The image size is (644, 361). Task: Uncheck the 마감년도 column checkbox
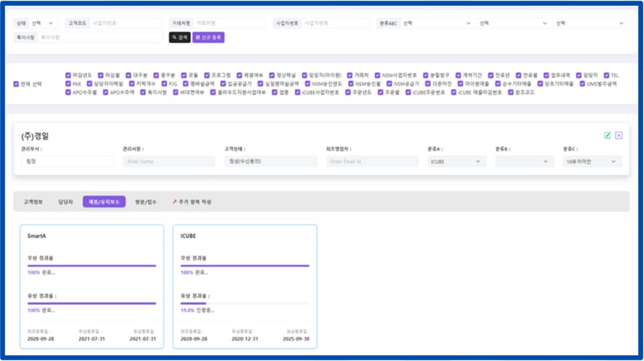click(x=68, y=75)
